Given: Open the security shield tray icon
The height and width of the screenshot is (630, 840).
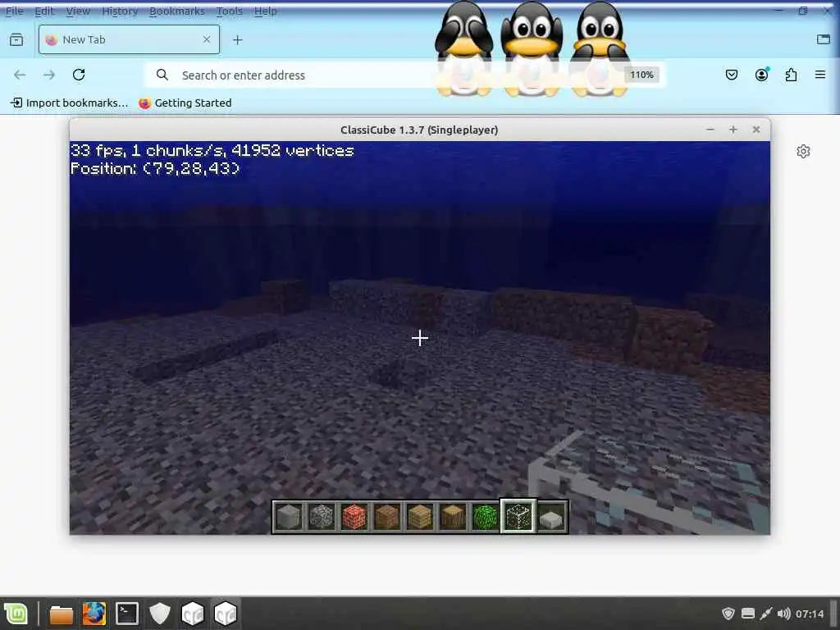Looking at the screenshot, I should (x=728, y=614).
